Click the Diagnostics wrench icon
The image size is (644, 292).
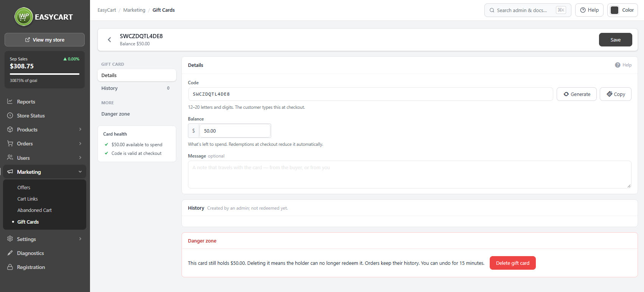pos(10,253)
